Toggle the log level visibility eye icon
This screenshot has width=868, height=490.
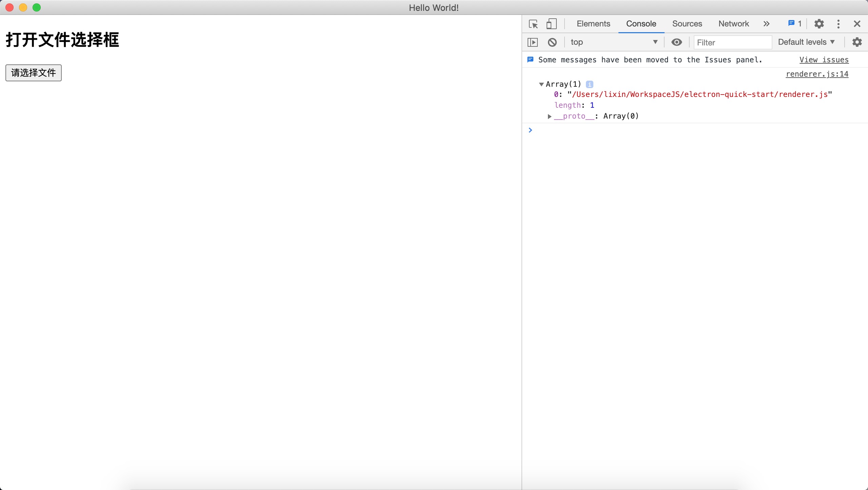677,42
